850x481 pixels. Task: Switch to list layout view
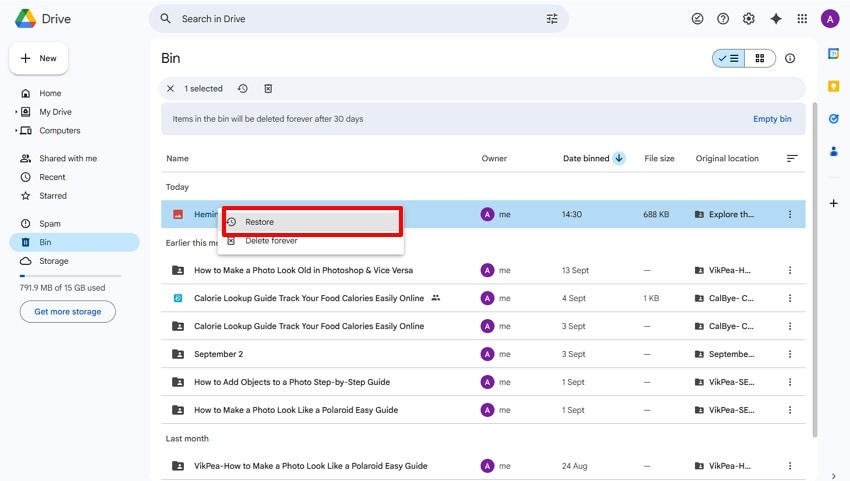click(729, 59)
